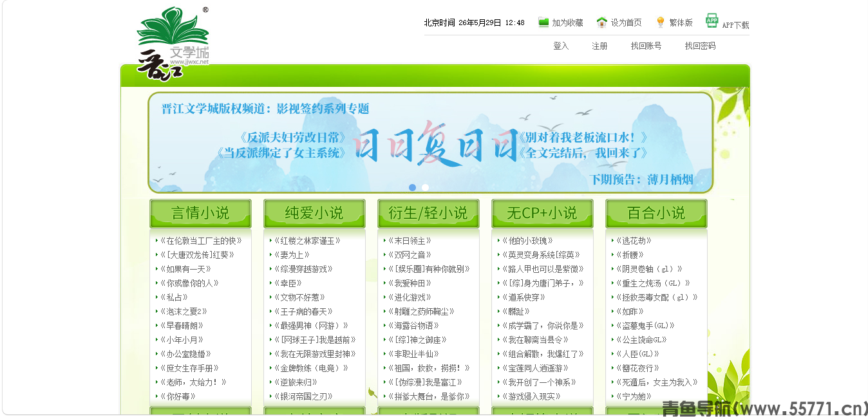Screen dimensions: 868x417
Task: Click the APP下载 green app icon
Action: (x=712, y=21)
